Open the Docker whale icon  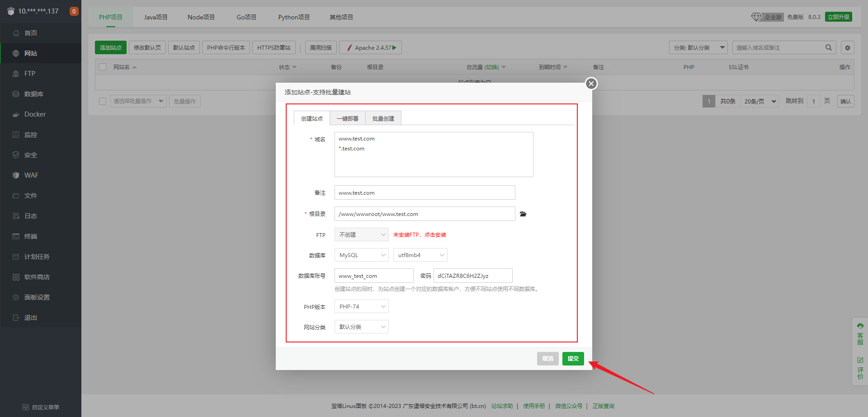click(x=16, y=114)
